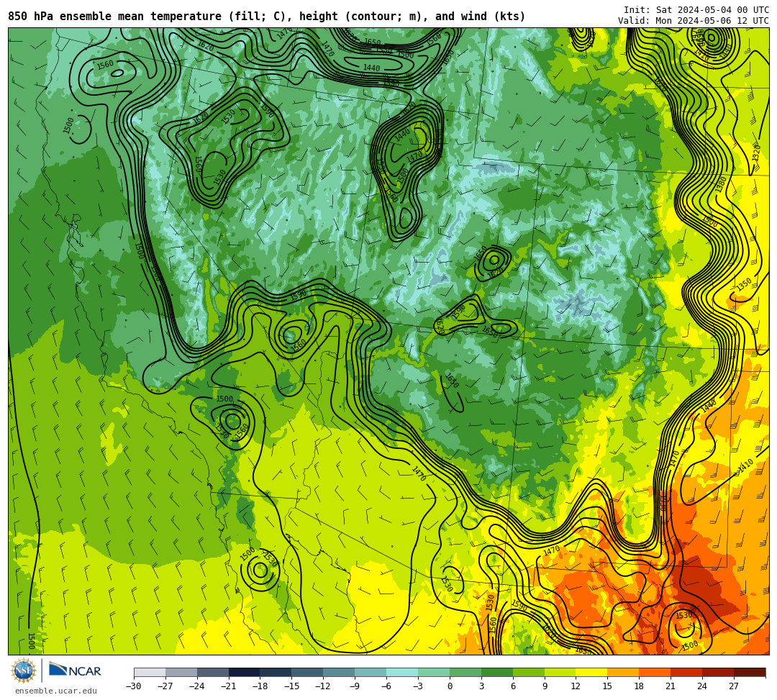The width and height of the screenshot is (777, 700).
Task: Click the 9 colorbar tick label
Action: pos(545,686)
